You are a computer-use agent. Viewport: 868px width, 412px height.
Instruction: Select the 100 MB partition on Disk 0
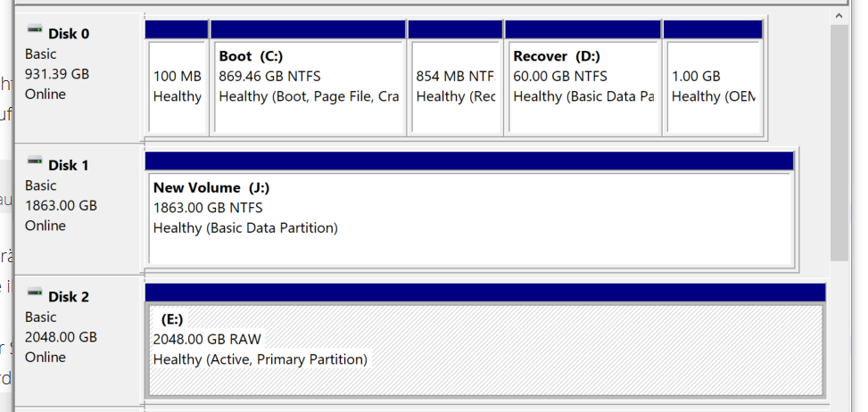(177, 87)
